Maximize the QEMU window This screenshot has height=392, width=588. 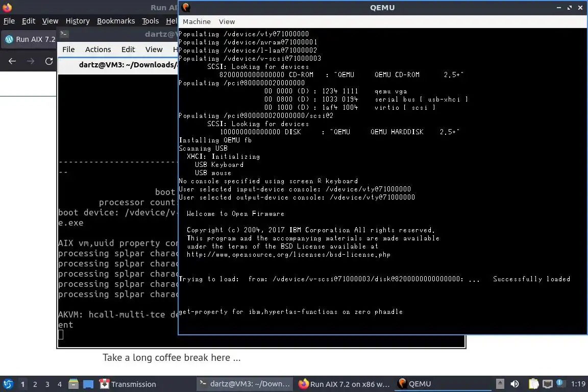(x=570, y=8)
